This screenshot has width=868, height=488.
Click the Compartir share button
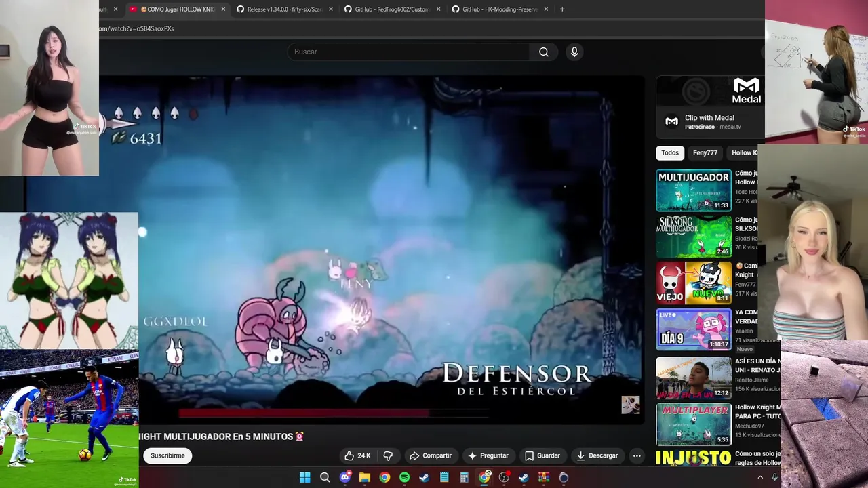[431, 455]
